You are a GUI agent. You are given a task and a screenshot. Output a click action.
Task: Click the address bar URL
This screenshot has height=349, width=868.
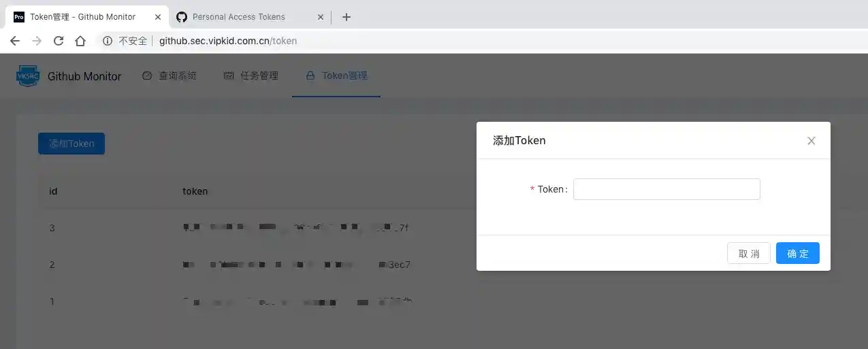point(228,41)
